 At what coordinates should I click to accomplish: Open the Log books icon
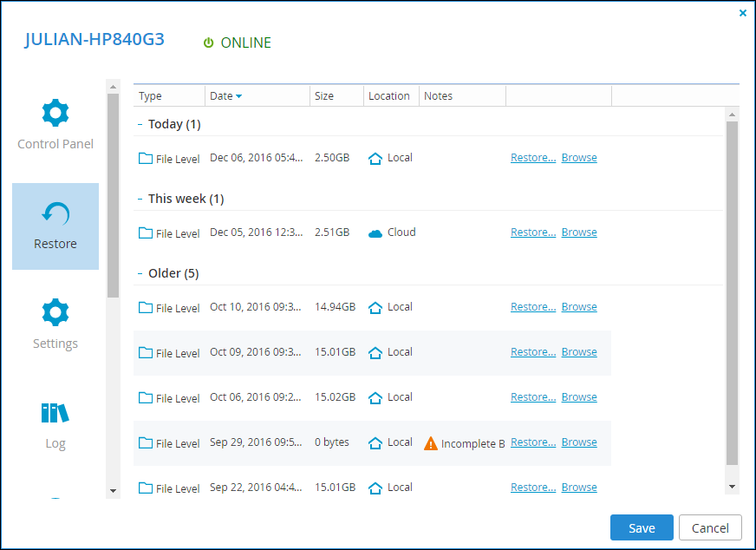pyautogui.click(x=55, y=413)
